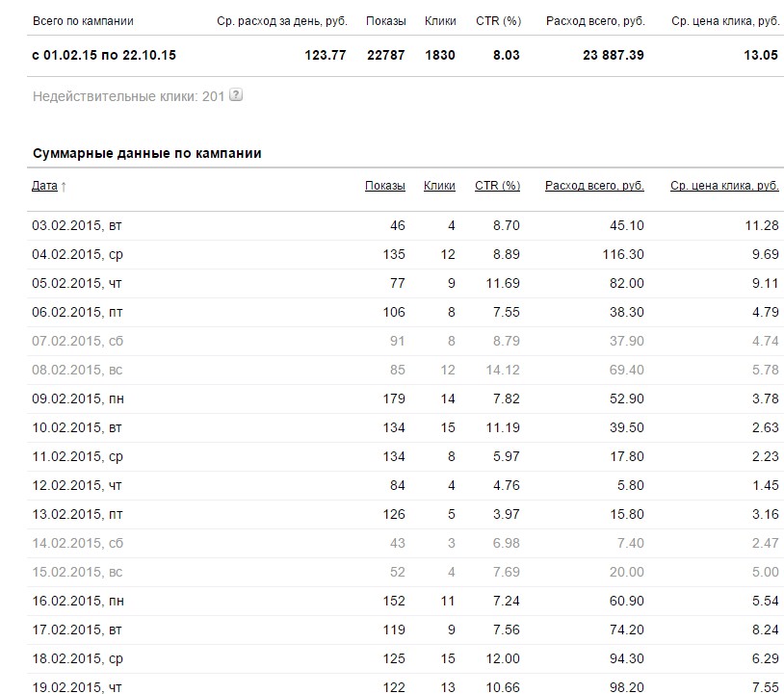
Task: Click the Суммарные данные по кампании heading
Action: [x=147, y=153]
